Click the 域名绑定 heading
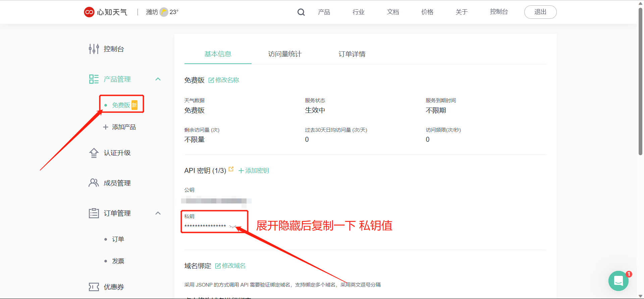The height and width of the screenshot is (299, 644). (198, 266)
